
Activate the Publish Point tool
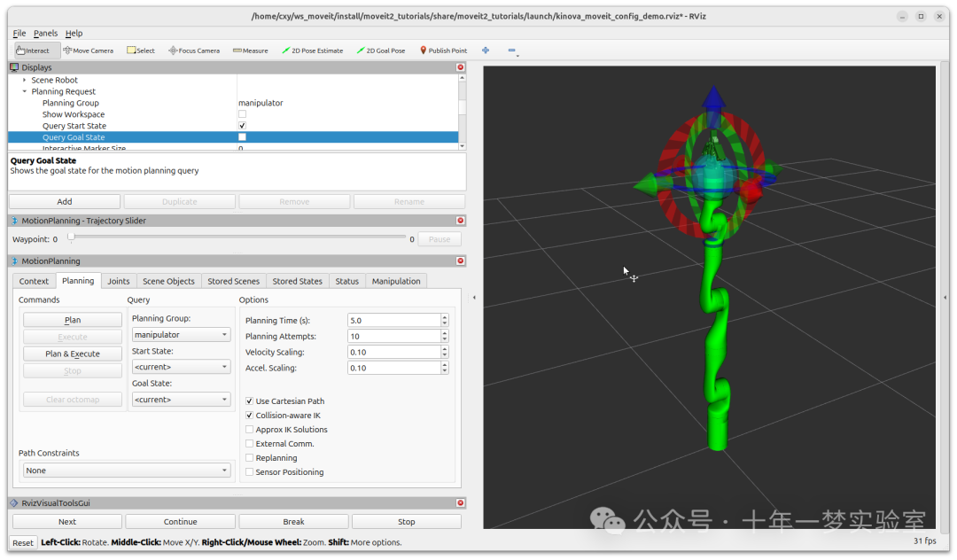click(x=443, y=51)
